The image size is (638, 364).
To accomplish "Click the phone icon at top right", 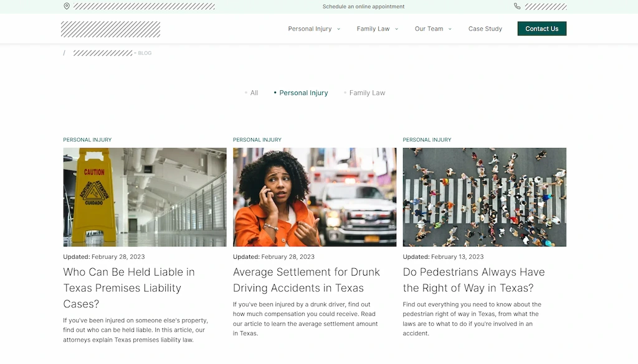I will [x=517, y=6].
